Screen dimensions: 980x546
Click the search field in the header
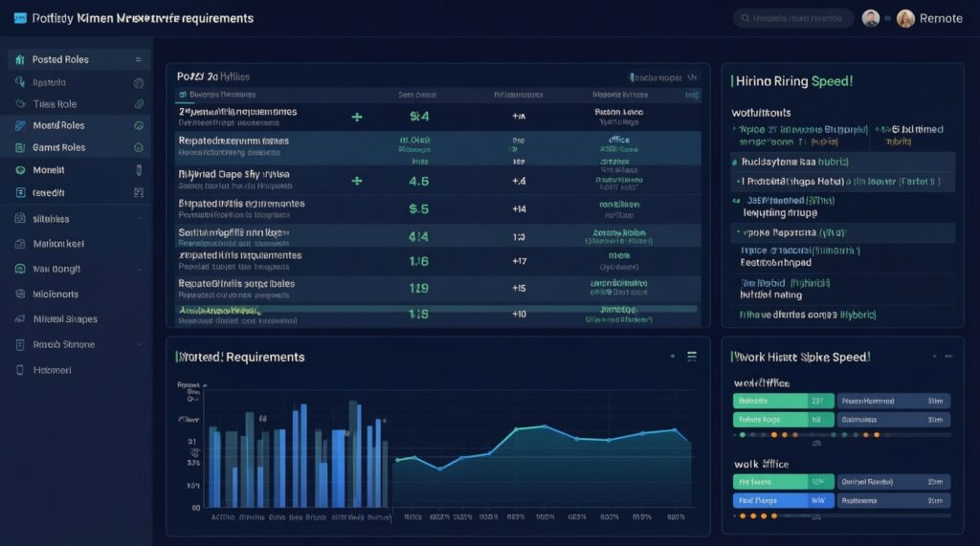(792, 18)
